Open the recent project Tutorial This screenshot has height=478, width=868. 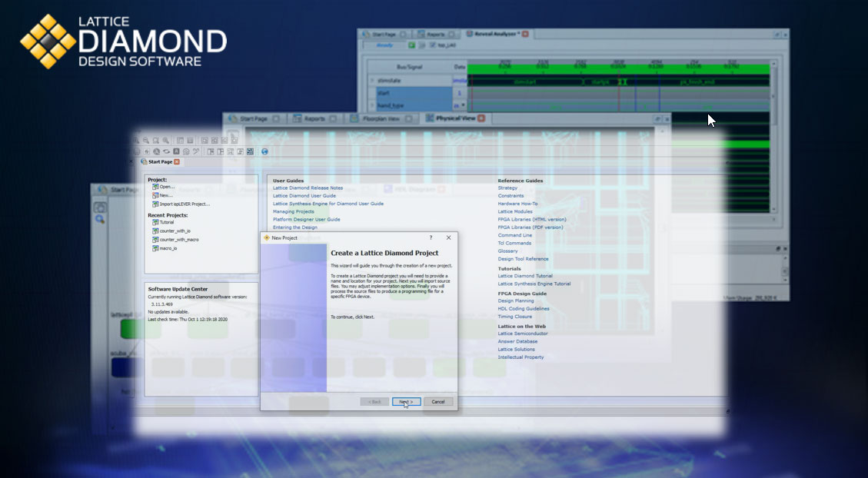click(167, 222)
